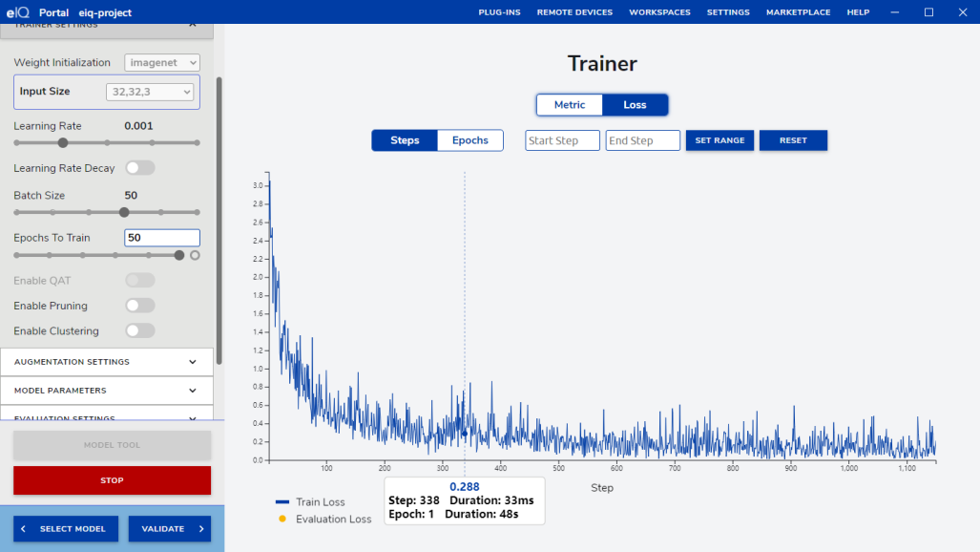This screenshot has width=980, height=552.
Task: Open the Input Size dropdown
Action: [150, 92]
